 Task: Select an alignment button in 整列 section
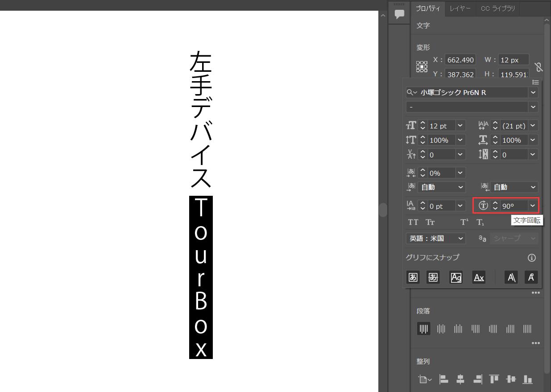click(x=443, y=379)
